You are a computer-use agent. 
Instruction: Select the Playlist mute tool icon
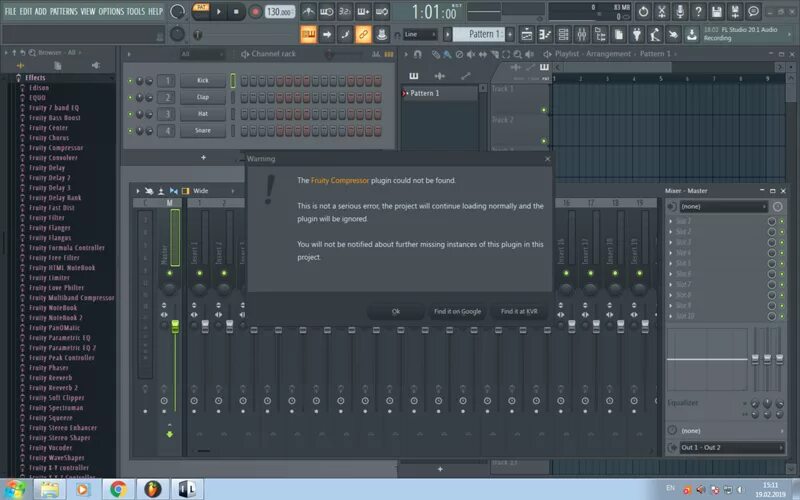(471, 54)
